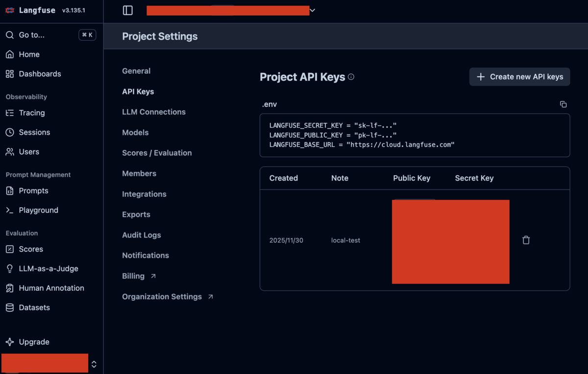Viewport: 588px width, 374px height.
Task: Open Exports settings section
Action: pyautogui.click(x=136, y=214)
